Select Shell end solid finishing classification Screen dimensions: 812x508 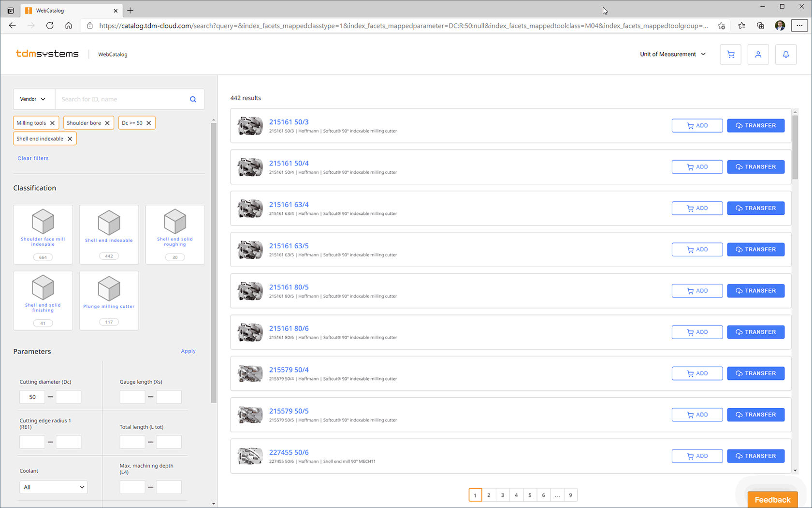click(43, 300)
